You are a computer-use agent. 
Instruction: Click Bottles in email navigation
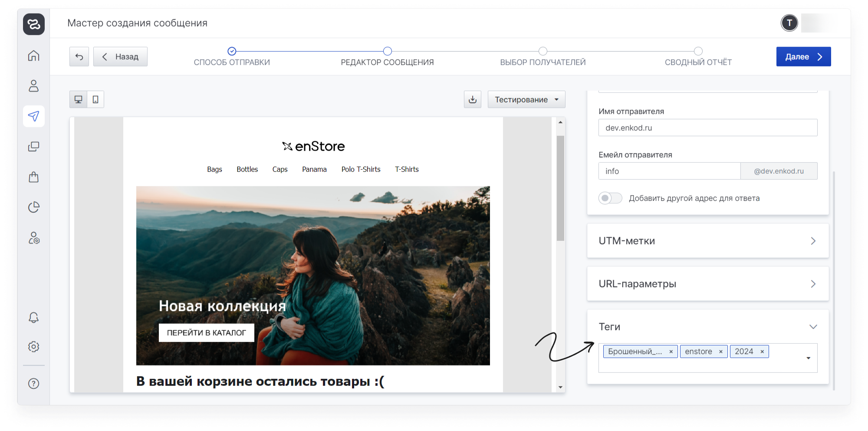point(247,169)
